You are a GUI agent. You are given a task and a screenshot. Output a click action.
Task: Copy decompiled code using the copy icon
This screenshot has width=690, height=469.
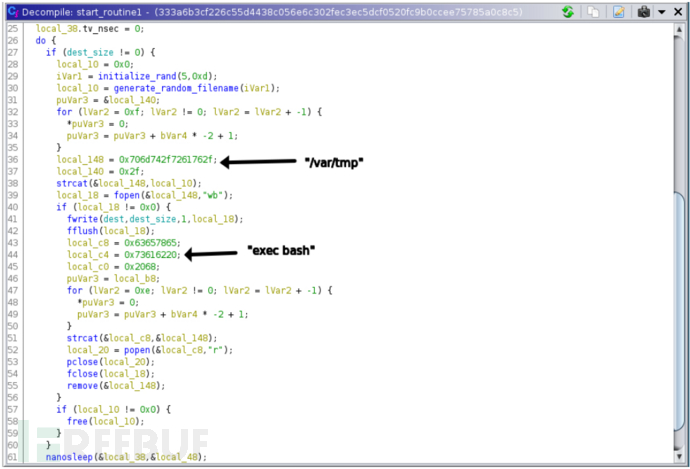[593, 12]
